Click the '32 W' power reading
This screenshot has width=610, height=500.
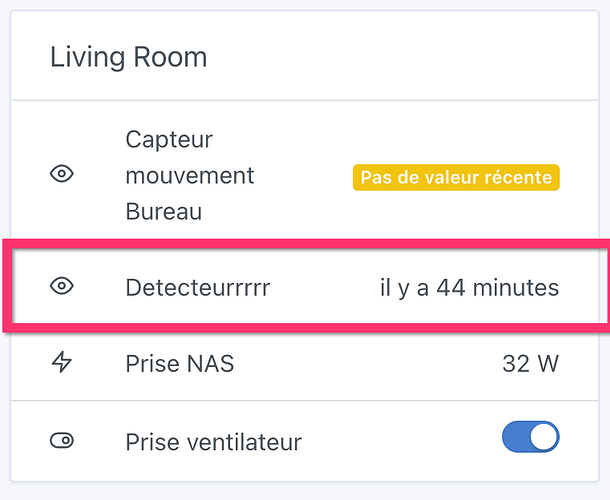(x=530, y=364)
